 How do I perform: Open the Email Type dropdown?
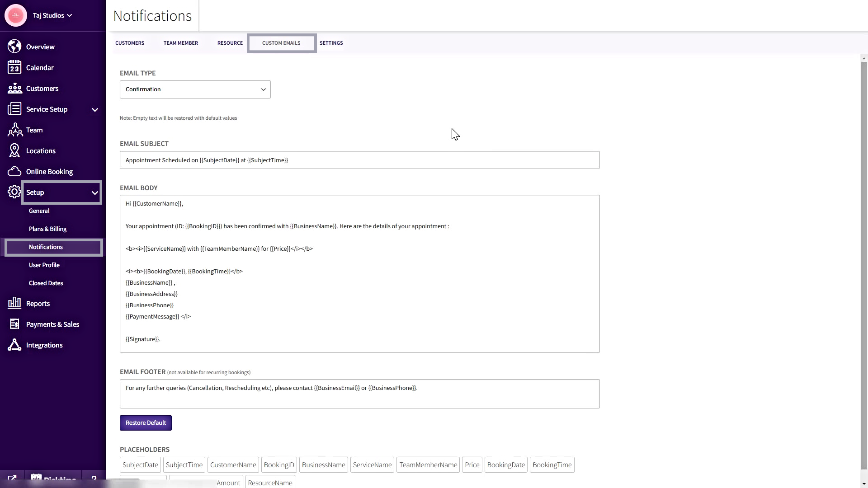click(195, 89)
